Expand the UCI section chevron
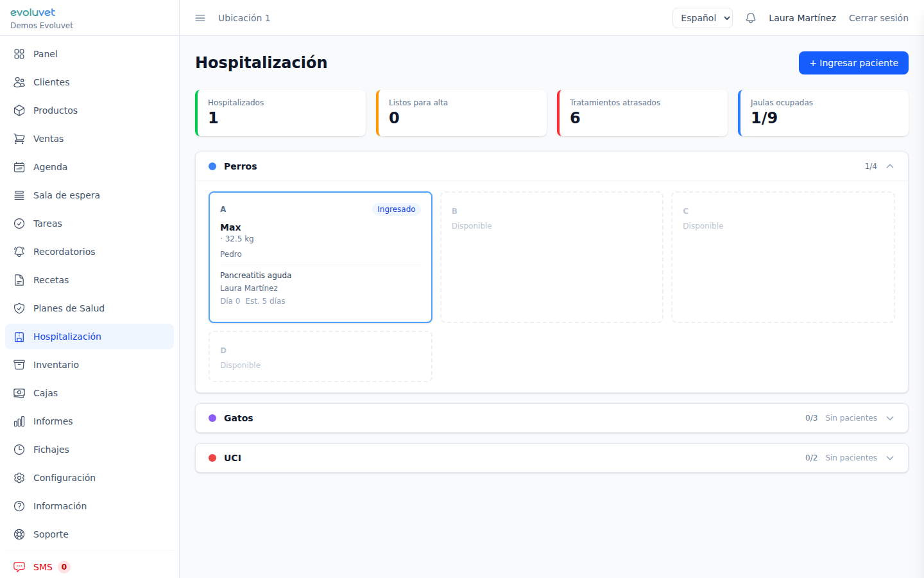This screenshot has width=924, height=578. (890, 458)
